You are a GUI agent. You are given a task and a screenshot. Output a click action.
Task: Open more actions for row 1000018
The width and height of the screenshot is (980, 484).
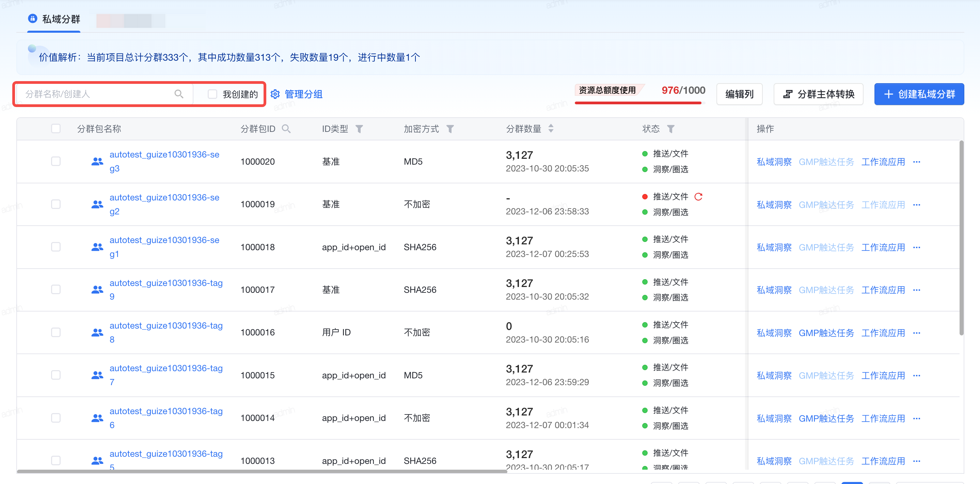click(916, 247)
